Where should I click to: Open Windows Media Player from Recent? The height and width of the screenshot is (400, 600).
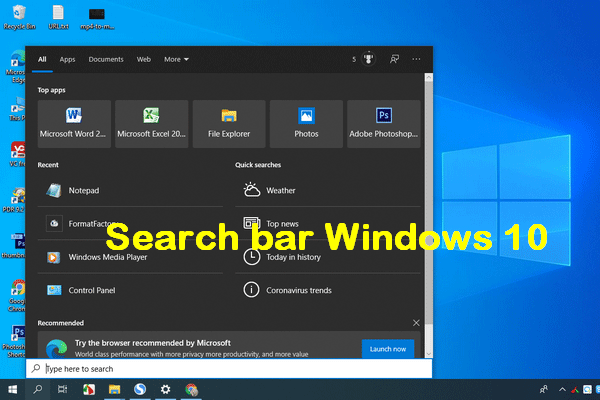(130, 257)
